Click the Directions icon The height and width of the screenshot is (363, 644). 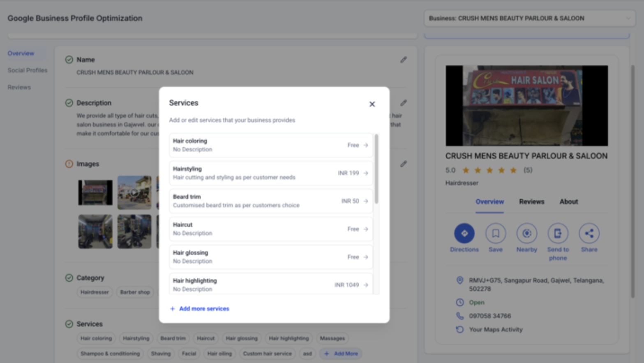pos(464,233)
